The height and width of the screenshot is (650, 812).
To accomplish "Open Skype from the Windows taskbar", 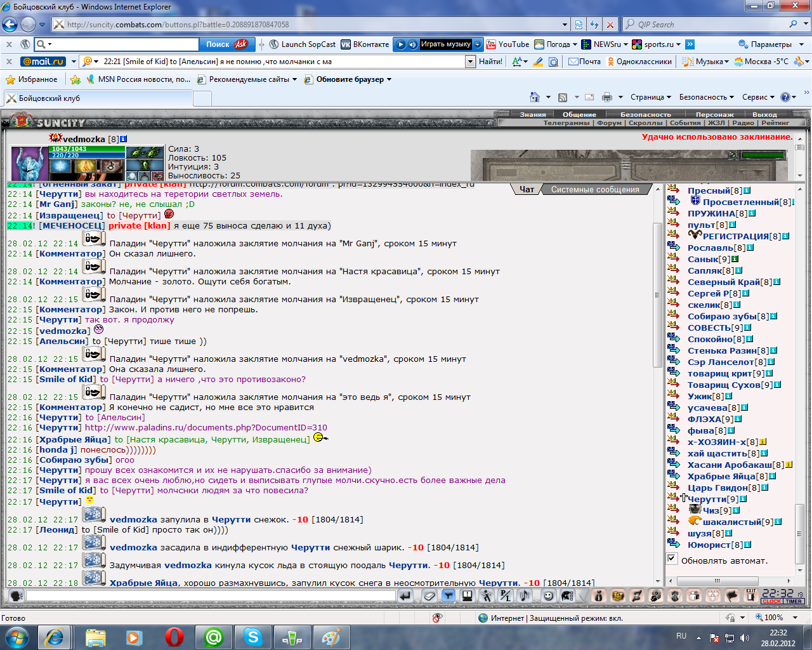I will (x=253, y=637).
